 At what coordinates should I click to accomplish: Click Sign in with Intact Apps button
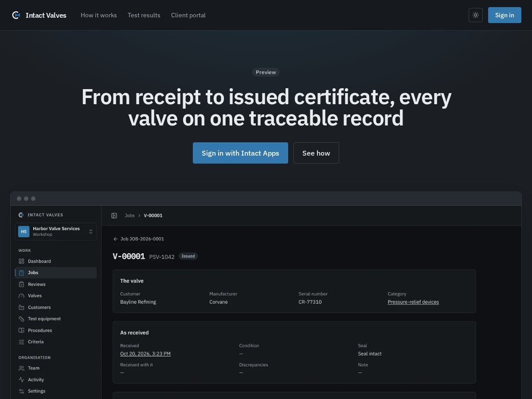click(x=240, y=153)
